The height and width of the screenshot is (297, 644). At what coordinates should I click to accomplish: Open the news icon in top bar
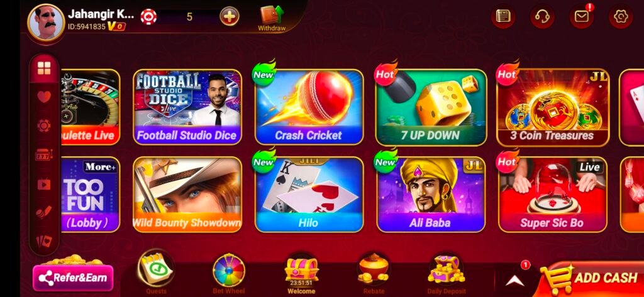click(503, 16)
